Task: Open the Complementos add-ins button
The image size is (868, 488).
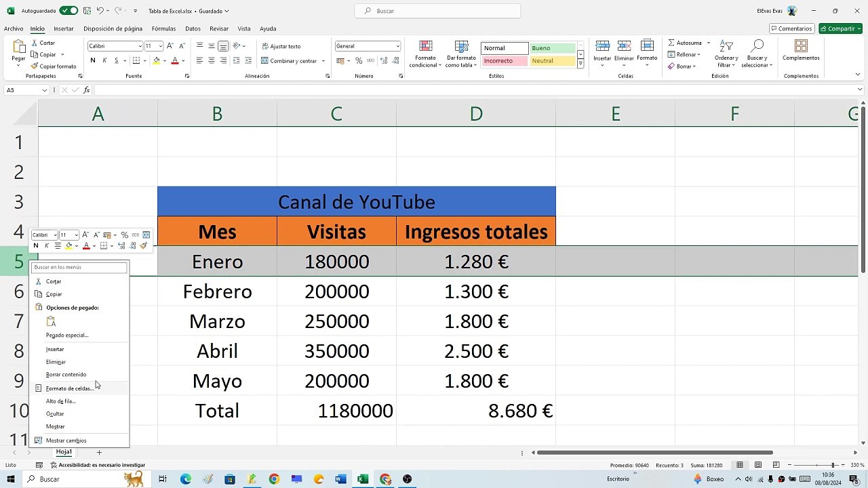Action: (x=801, y=51)
